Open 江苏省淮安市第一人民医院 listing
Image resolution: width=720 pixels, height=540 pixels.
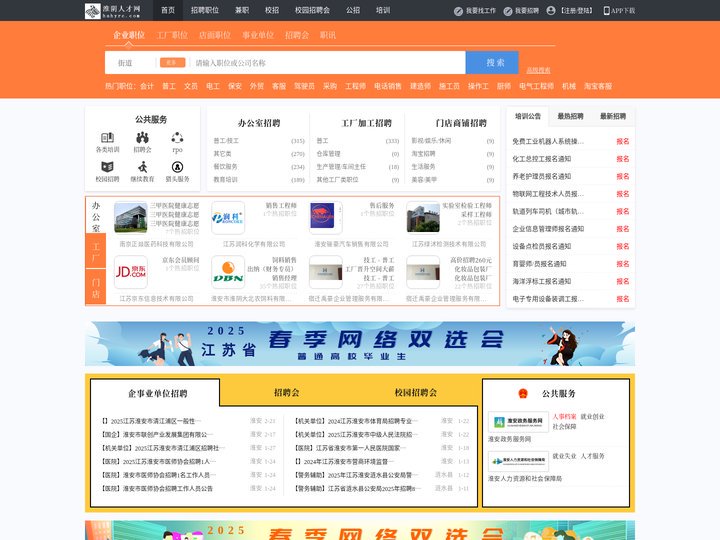(x=351, y=448)
